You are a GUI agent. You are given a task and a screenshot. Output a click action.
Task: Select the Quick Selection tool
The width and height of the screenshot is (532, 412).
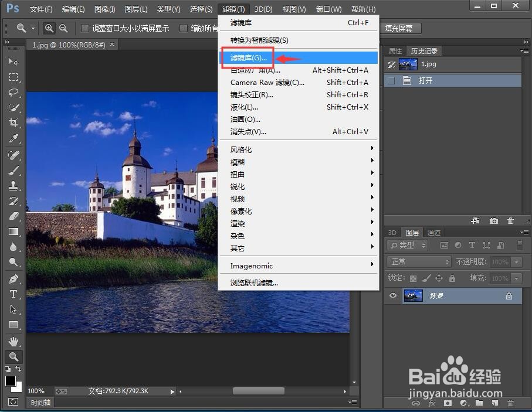[x=13, y=107]
